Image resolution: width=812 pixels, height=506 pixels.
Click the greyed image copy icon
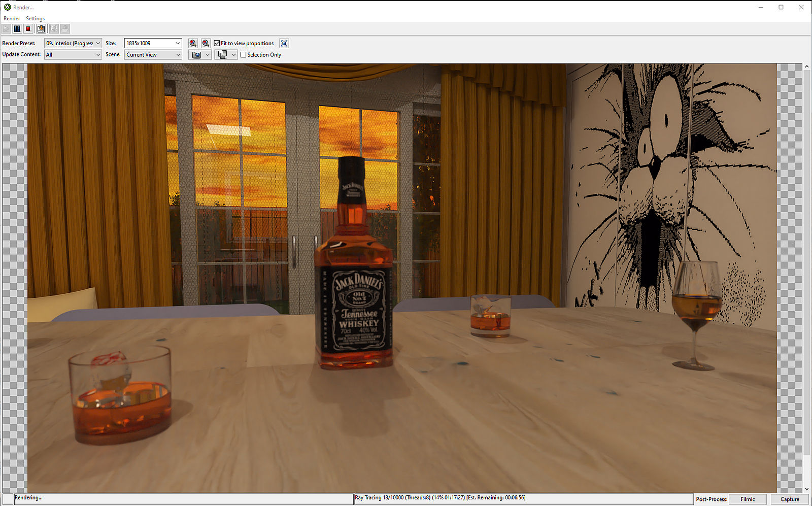click(x=53, y=29)
